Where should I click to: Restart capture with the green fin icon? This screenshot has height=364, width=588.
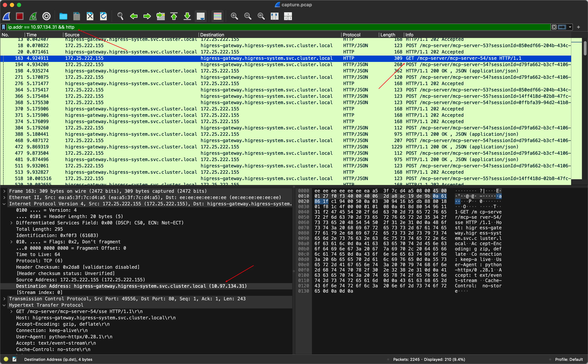click(33, 16)
